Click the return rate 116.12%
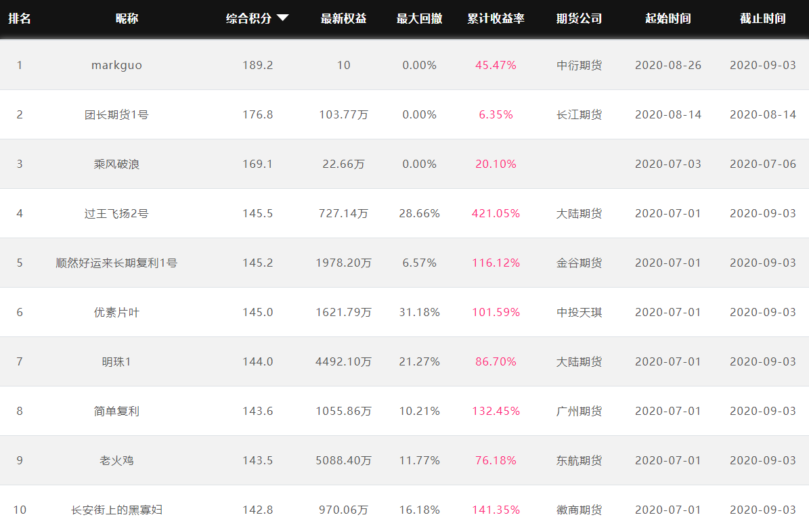 pos(496,263)
